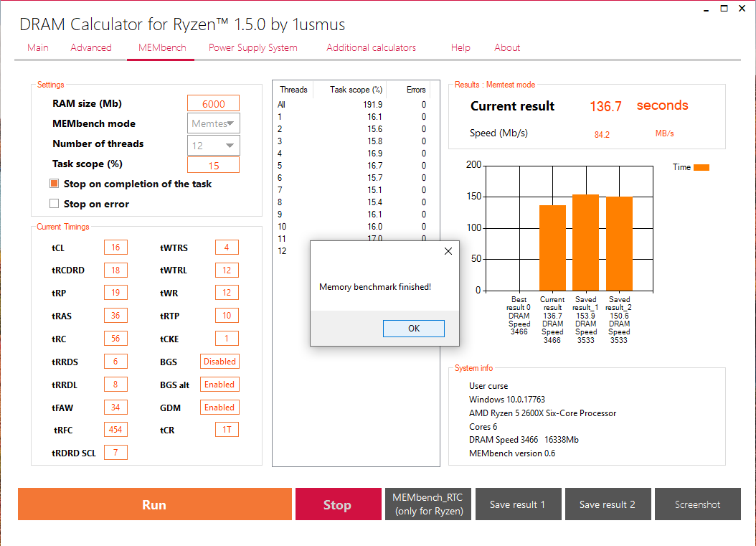Click the tCR 1T field
The image size is (756, 546).
coord(227,429)
